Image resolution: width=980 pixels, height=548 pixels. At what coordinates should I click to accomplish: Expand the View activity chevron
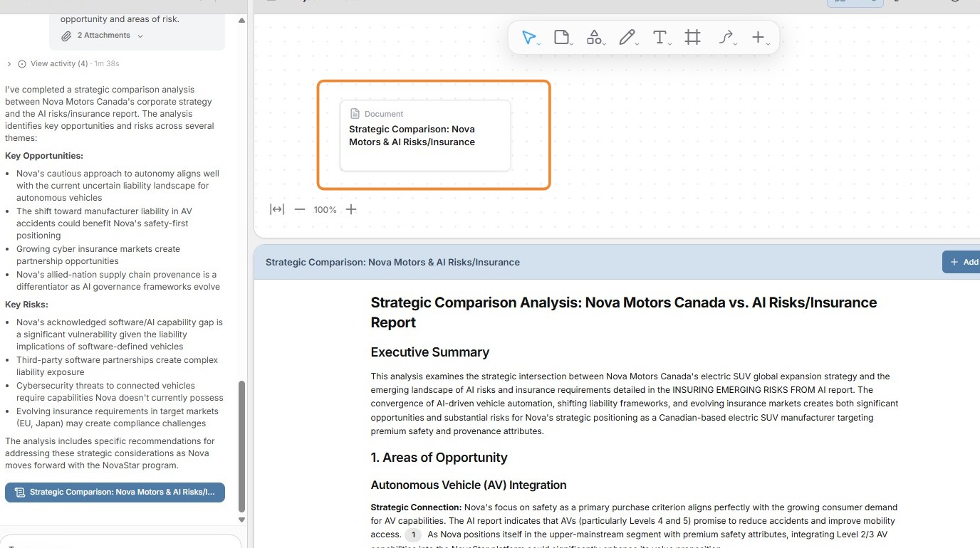9,64
